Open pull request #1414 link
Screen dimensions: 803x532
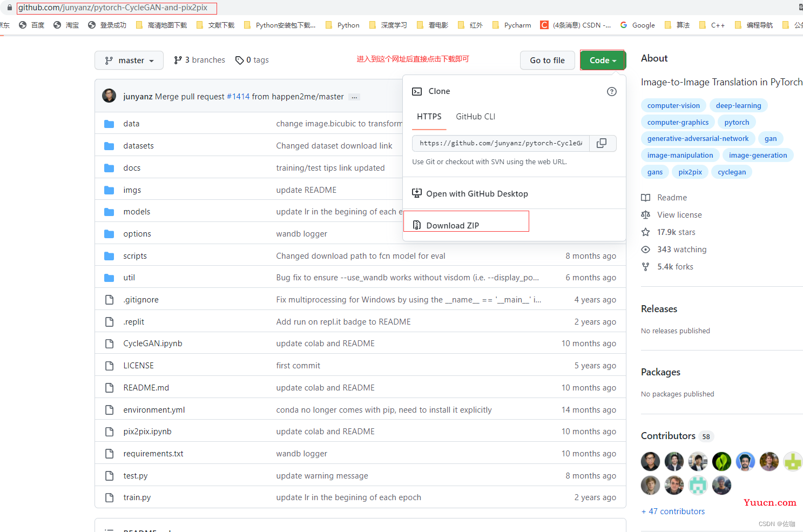coord(238,97)
